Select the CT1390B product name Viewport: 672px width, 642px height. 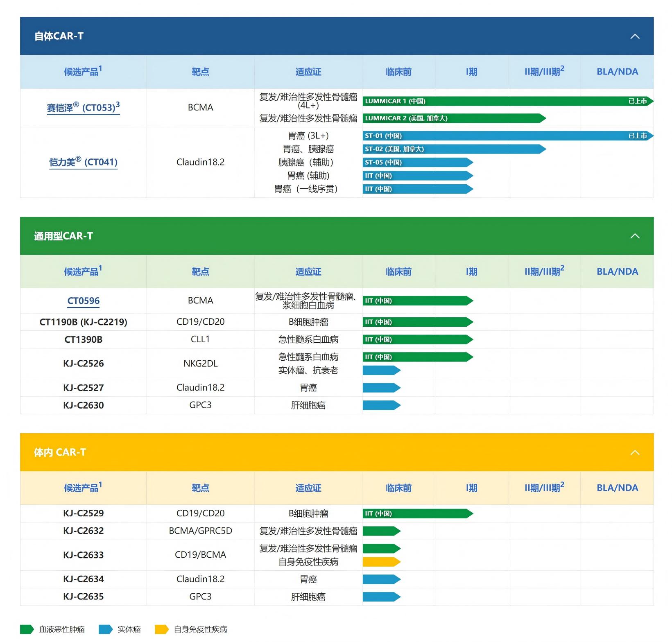84,339
